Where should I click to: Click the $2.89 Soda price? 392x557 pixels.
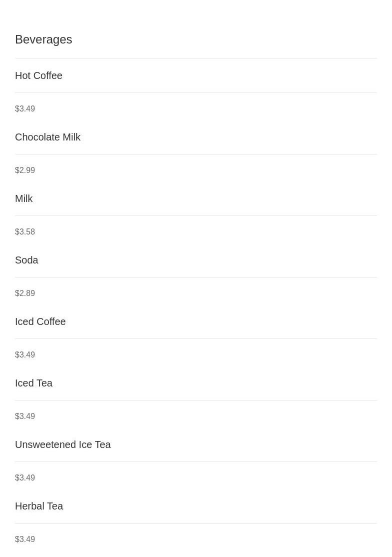point(25,293)
